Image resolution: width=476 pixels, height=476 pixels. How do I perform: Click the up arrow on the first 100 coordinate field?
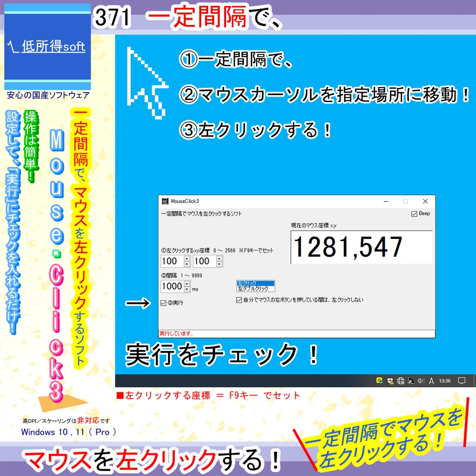coord(187,259)
